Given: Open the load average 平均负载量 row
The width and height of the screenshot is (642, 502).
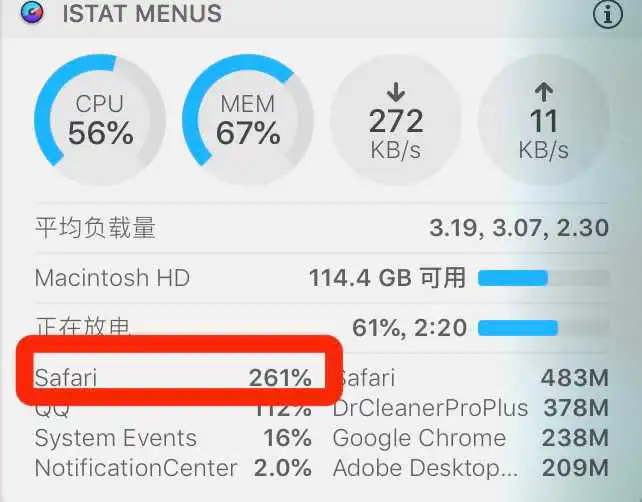Looking at the screenshot, I should pyautogui.click(x=321, y=228).
